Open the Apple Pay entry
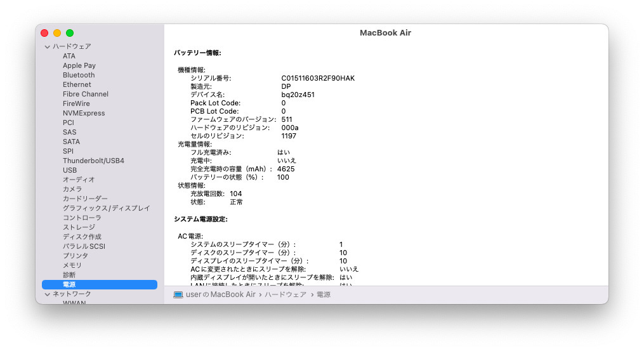644x351 pixels. pos(79,65)
